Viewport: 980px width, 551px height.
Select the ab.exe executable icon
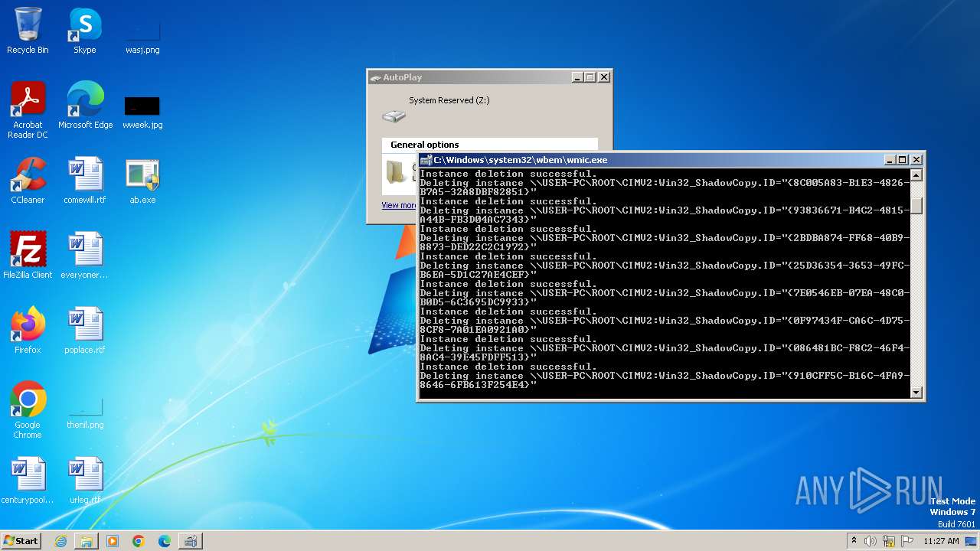coord(142,181)
